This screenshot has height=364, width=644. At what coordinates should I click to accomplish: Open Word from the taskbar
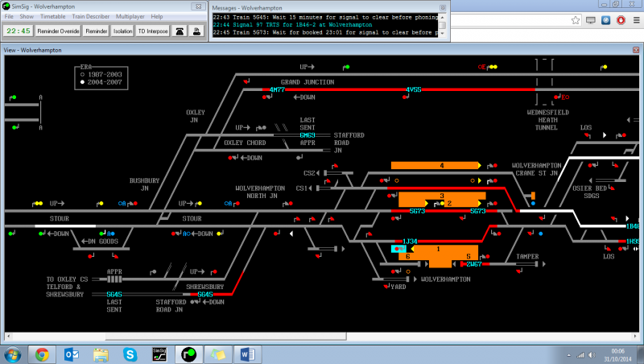(247, 354)
